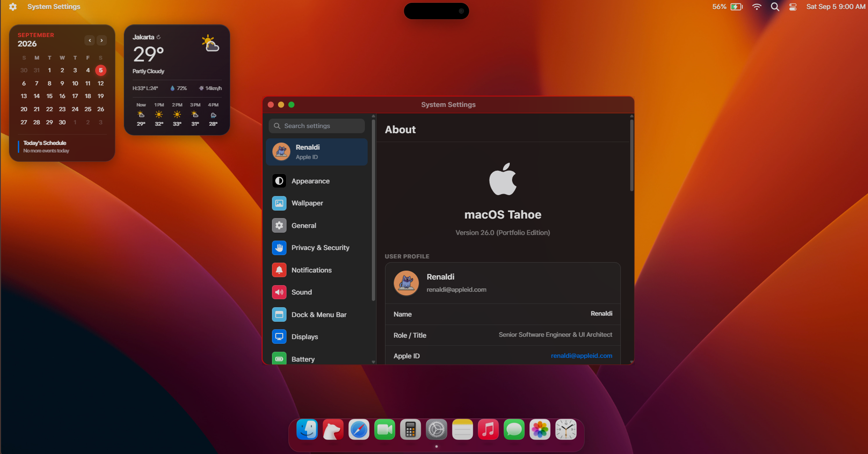Click the Senior Software Engineer & UI Architect text
Viewport: 868px width, 454px height.
point(555,335)
